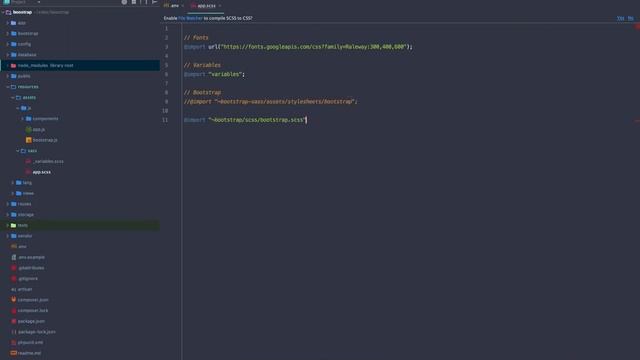
Task: Click the node_modules red folder icon
Action: pos(13,65)
